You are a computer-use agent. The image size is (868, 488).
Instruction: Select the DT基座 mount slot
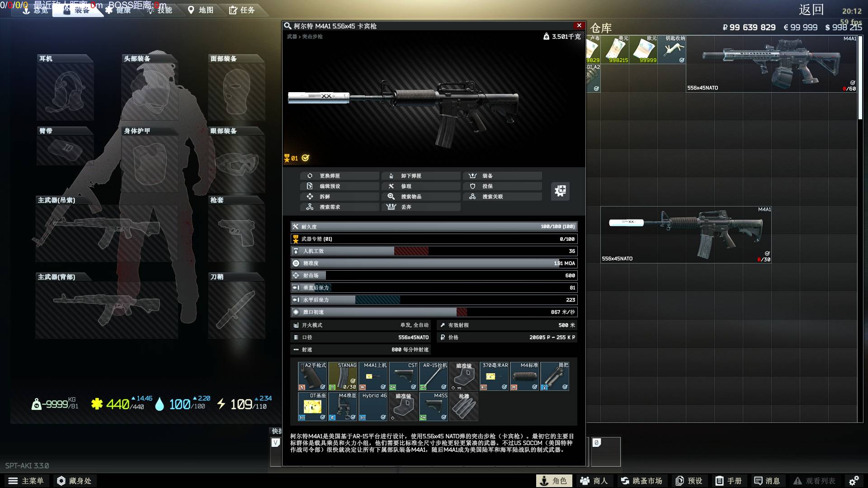click(312, 406)
